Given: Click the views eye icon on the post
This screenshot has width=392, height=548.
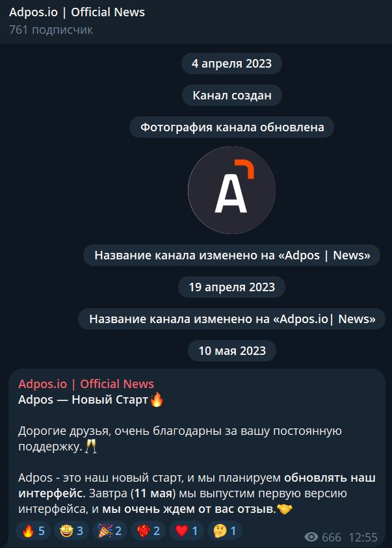Looking at the screenshot, I should [311, 537].
